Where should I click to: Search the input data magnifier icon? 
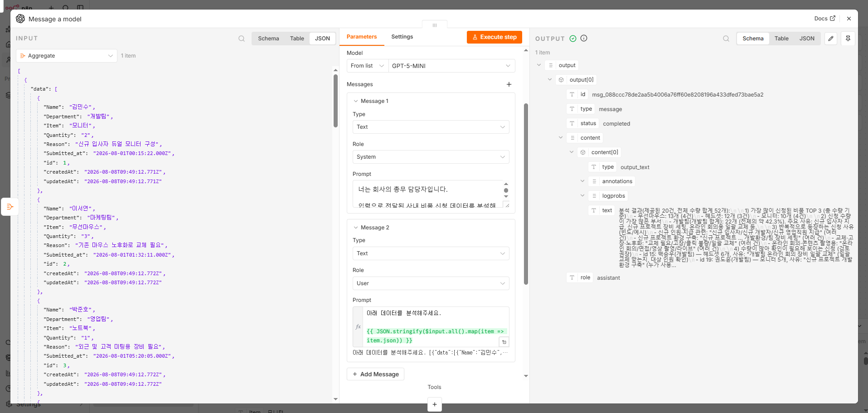242,39
